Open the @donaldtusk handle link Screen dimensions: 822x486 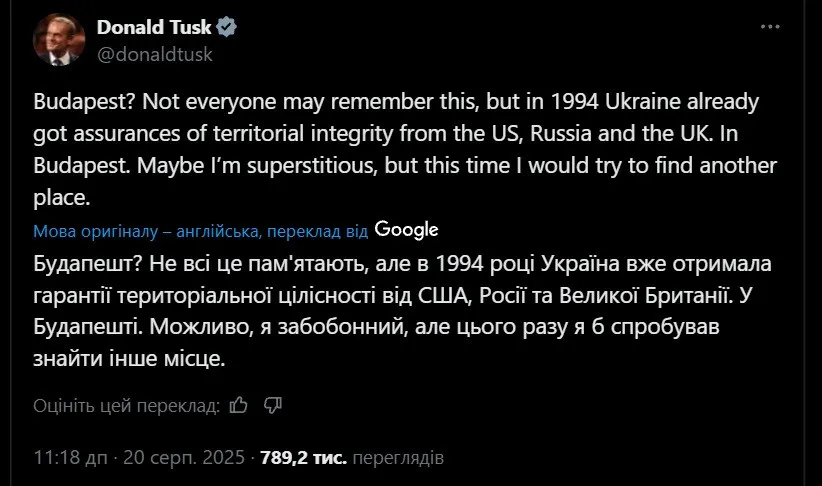click(x=155, y=54)
